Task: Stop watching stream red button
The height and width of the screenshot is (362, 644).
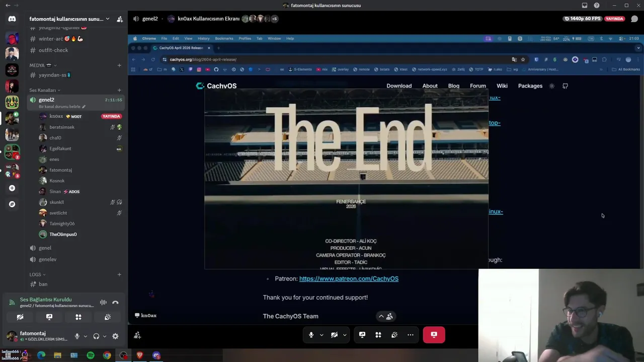Action: pos(434,335)
